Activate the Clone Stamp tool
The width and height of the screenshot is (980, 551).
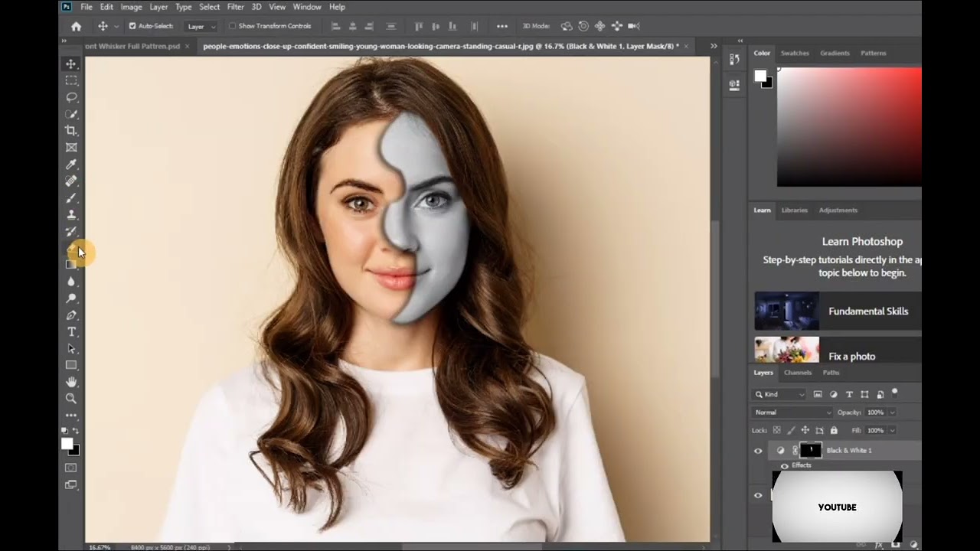[71, 215]
